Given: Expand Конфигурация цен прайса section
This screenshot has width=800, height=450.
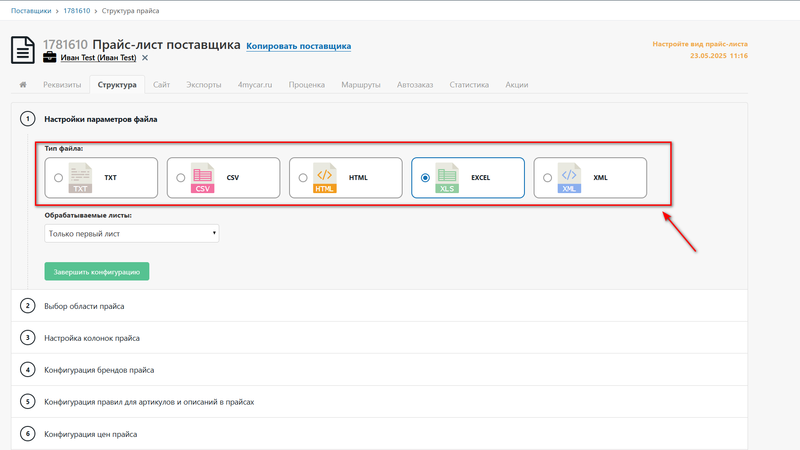Looking at the screenshot, I should coord(379,434).
